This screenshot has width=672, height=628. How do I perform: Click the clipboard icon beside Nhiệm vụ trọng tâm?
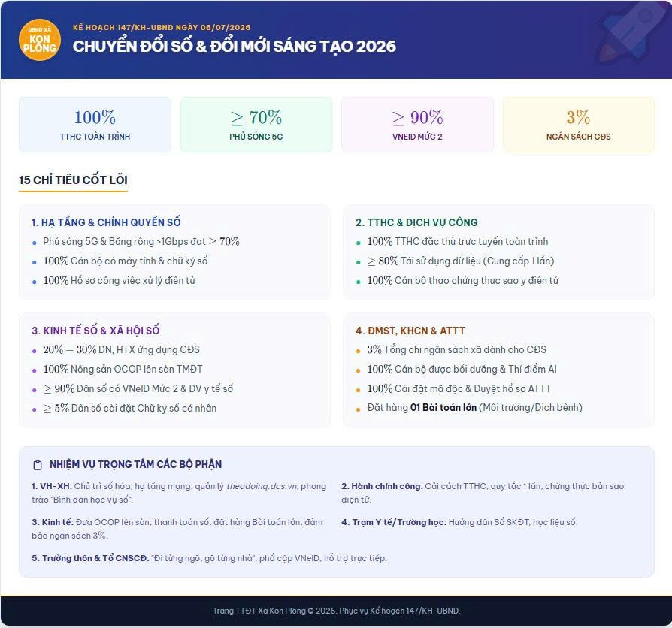tap(38, 465)
